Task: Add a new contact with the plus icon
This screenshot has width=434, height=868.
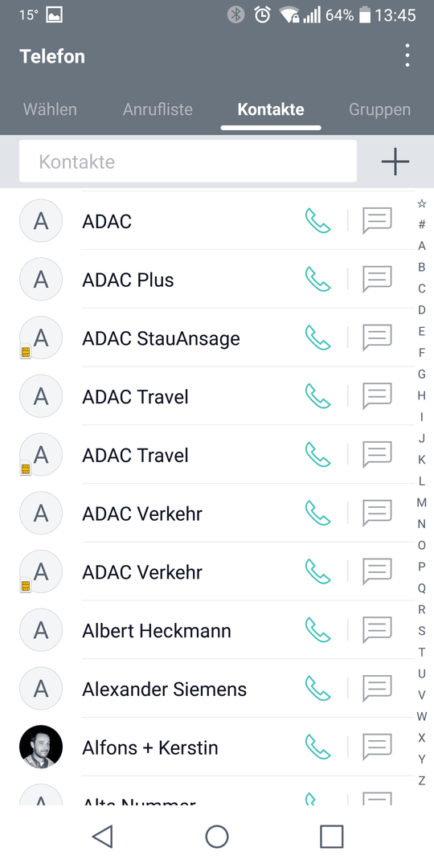Action: click(395, 162)
